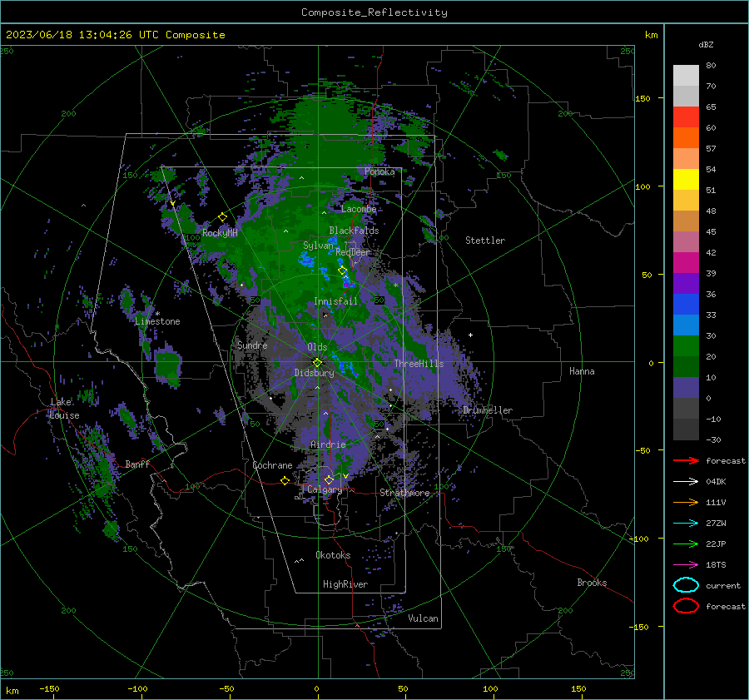The image size is (749, 700).
Task: Click the HighRiver city label
Action: pos(345,584)
